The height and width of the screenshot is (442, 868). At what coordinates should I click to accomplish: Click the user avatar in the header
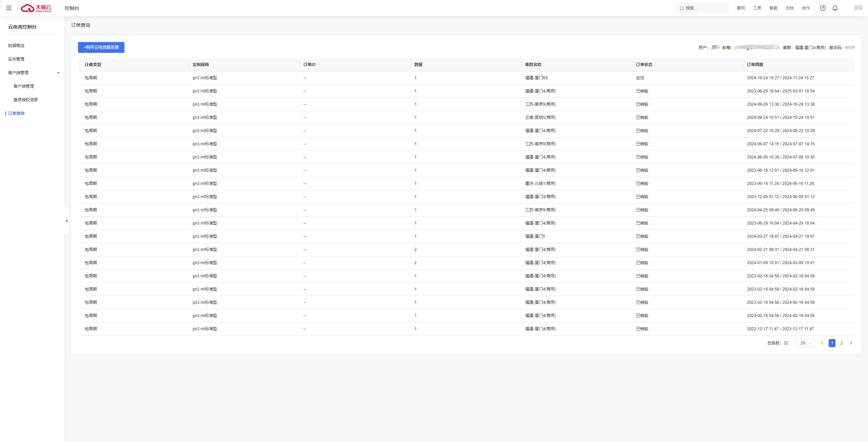coord(858,8)
